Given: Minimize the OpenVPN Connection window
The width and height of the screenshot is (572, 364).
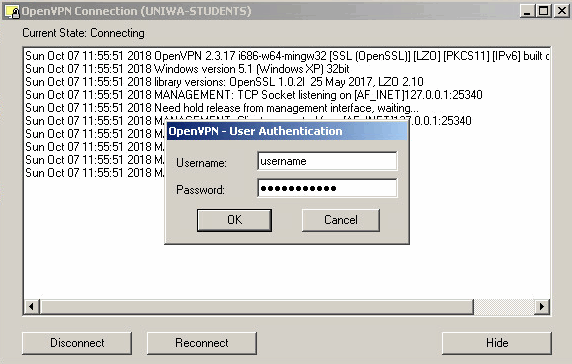Looking at the screenshot, I should 526,11.
